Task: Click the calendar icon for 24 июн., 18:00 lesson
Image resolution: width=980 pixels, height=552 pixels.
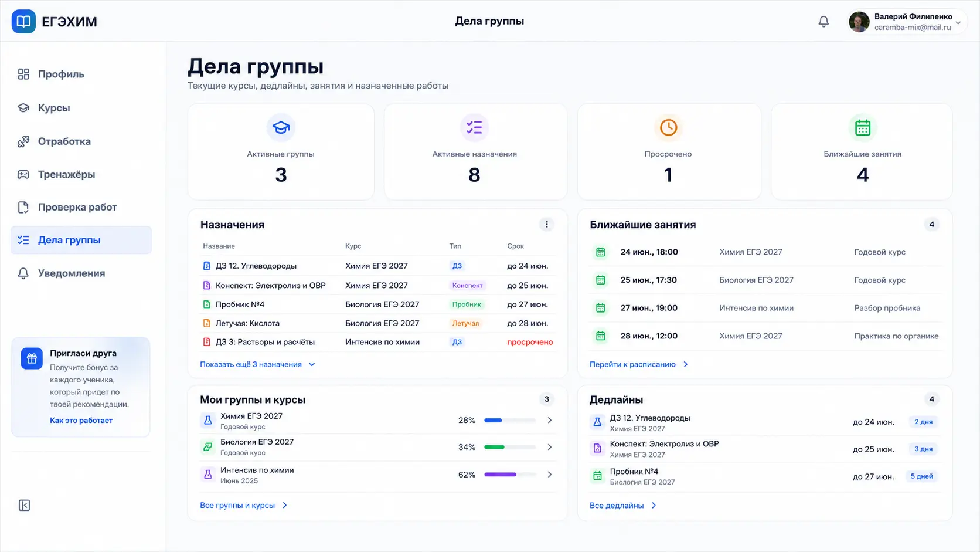Action: pos(600,252)
